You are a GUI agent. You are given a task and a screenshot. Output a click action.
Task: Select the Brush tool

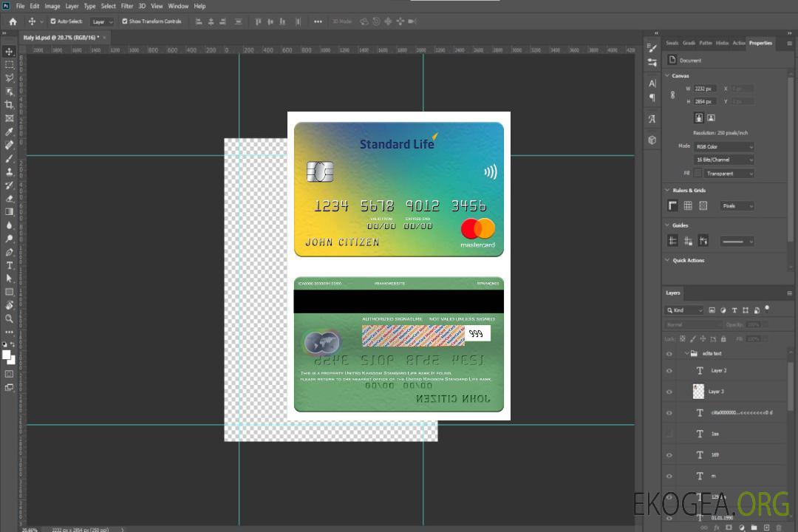point(9,158)
